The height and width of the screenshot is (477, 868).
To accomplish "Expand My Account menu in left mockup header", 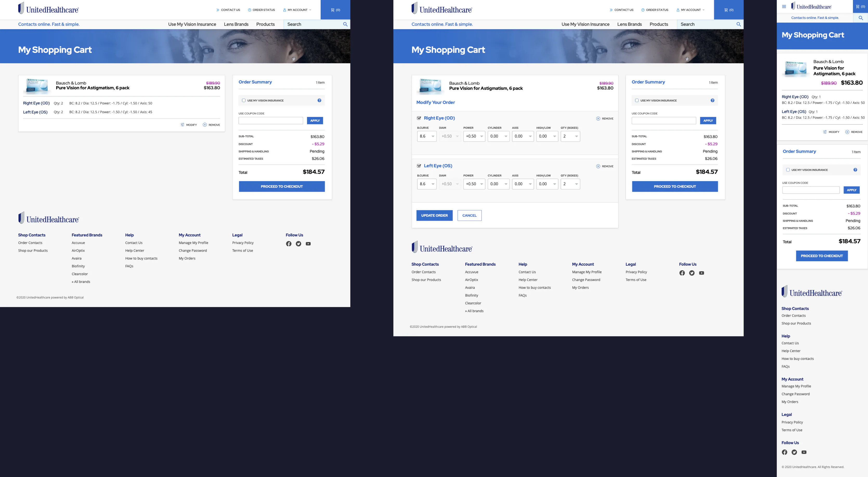I will (x=297, y=10).
